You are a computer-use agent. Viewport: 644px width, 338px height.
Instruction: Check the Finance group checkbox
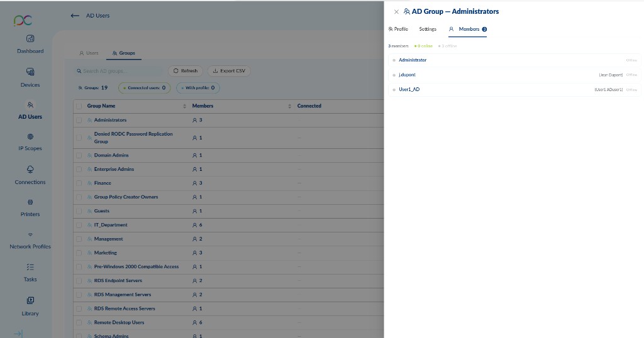coord(79,183)
